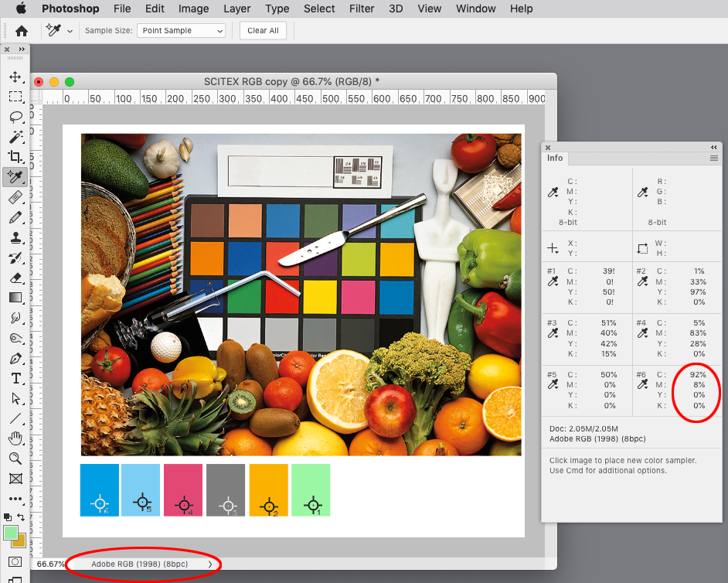Click the zoom percentage field 66.67%
Viewport: 728px width, 583px height.
click(50, 564)
